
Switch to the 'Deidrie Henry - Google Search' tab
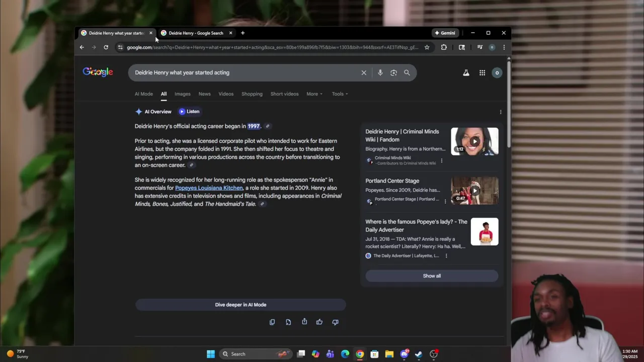[196, 33]
